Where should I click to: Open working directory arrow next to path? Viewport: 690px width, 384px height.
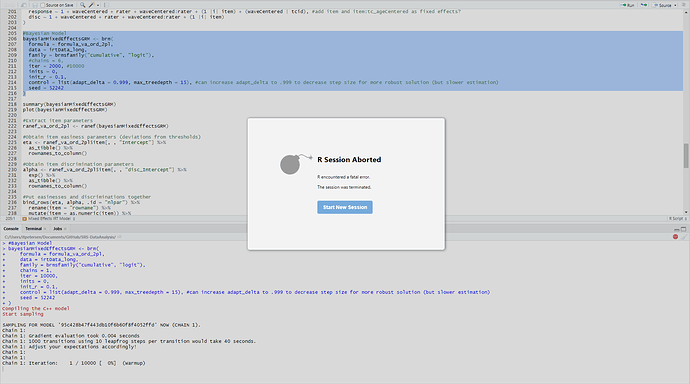click(x=119, y=237)
